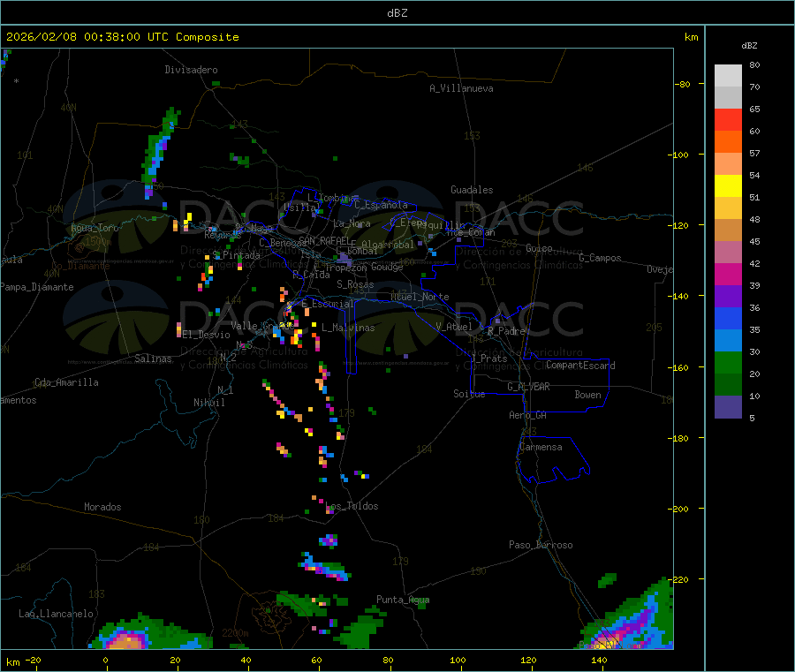Click the 2026/02/08 00:38:00 UTC Composite timestamp

pos(122,37)
